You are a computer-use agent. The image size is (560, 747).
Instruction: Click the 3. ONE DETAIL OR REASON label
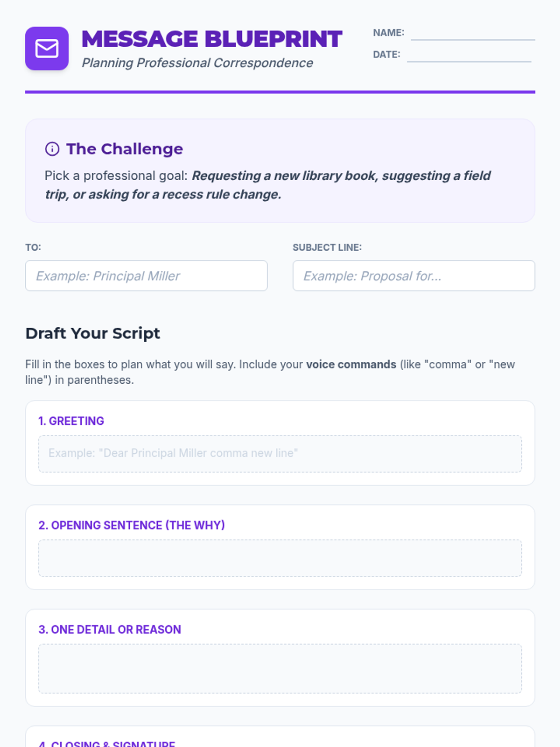click(x=110, y=629)
